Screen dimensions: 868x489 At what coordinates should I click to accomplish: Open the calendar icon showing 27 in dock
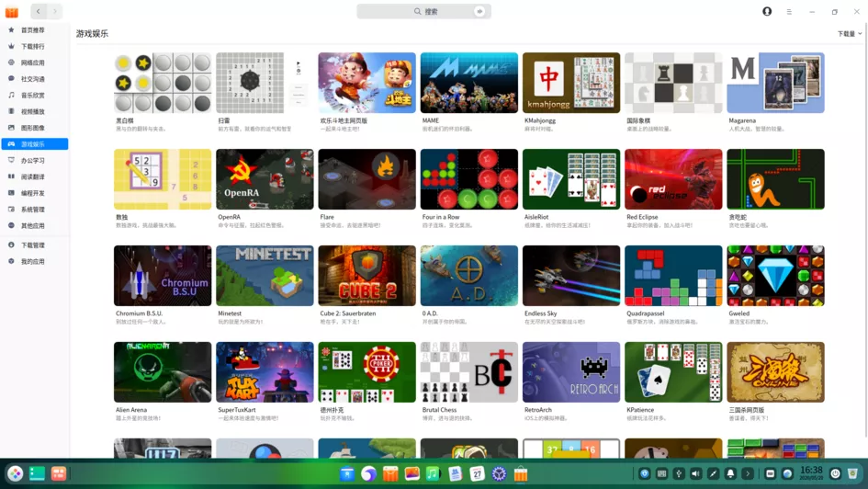click(477, 473)
